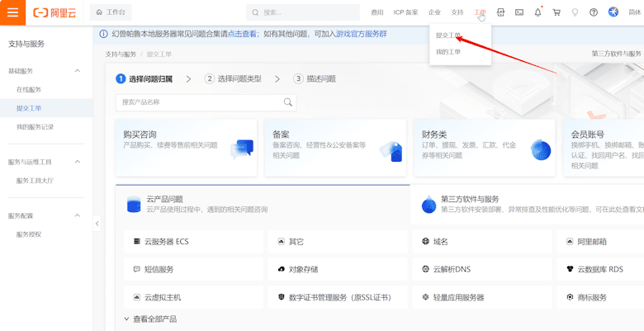Collapse sidebar with the arrow handle
The width and height of the screenshot is (644, 331).
click(97, 224)
